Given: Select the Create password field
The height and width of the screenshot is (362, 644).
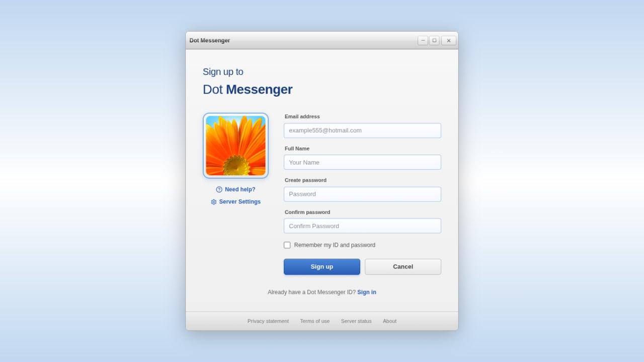Looking at the screenshot, I should [x=362, y=194].
